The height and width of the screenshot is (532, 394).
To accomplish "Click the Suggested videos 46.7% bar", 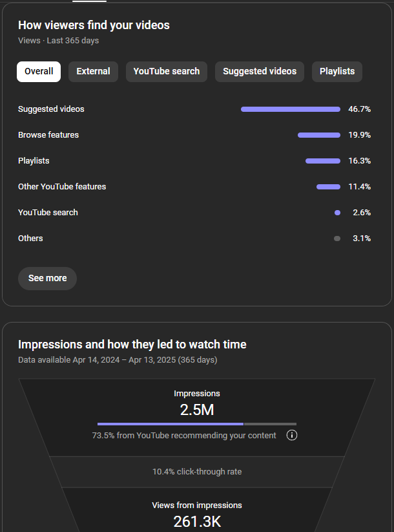I will pyautogui.click(x=291, y=109).
